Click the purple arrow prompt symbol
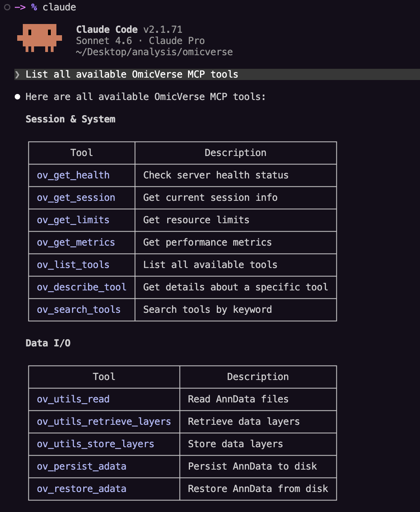The image size is (420, 512). click(20, 7)
